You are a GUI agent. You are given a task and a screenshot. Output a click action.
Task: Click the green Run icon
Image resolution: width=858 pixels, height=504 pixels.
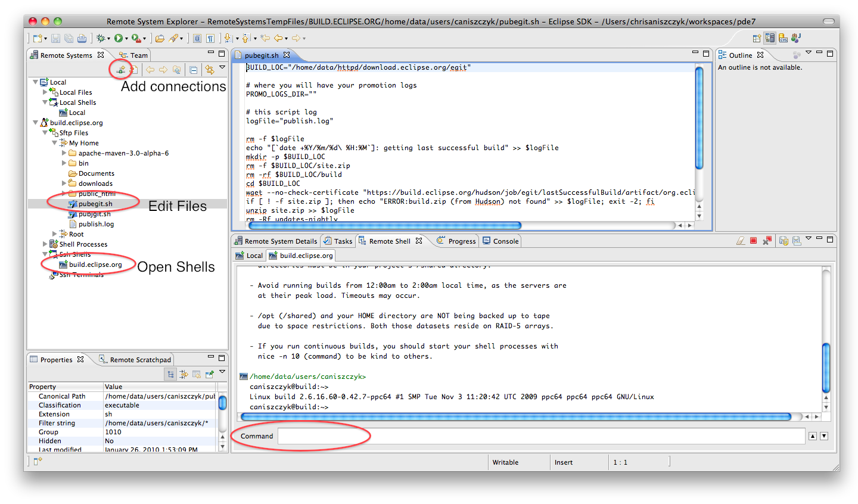119,38
